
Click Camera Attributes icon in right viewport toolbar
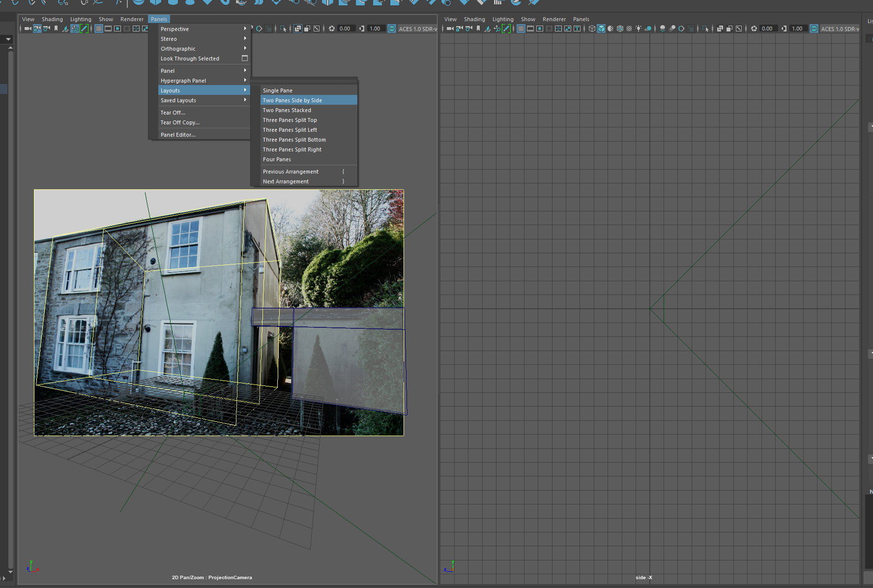coord(468,29)
